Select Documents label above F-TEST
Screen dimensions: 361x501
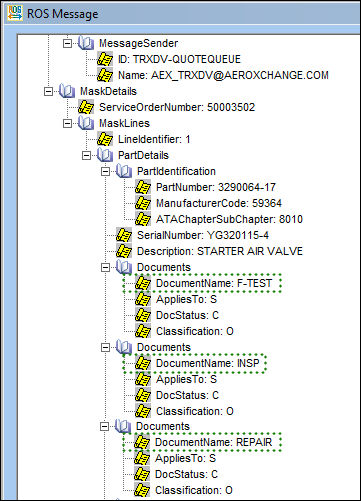[x=164, y=267]
